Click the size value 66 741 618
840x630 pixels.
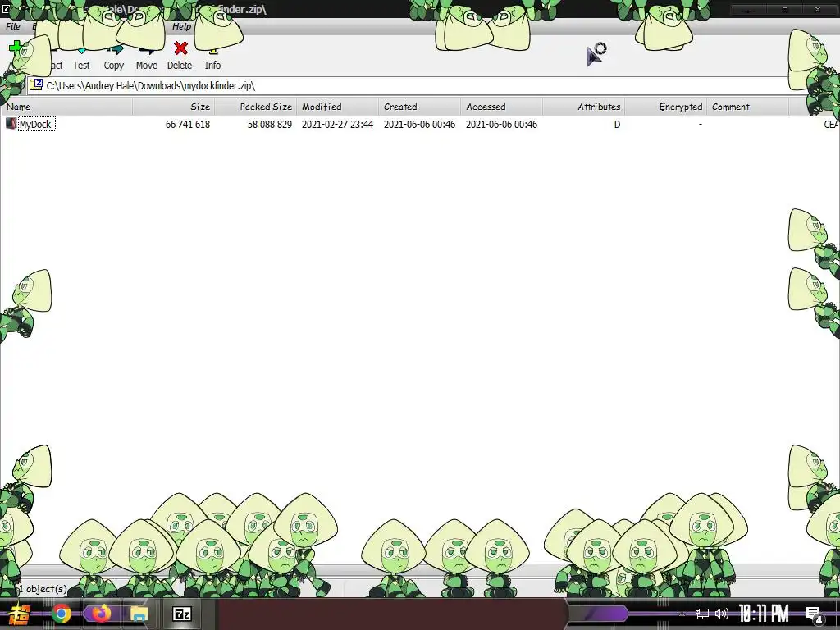click(x=188, y=125)
